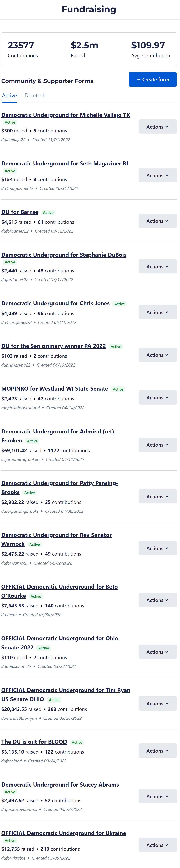Viewport: 180px width, 868px height.
Task: Expand Actions menu for Seth Magaziner form
Action: point(157,175)
